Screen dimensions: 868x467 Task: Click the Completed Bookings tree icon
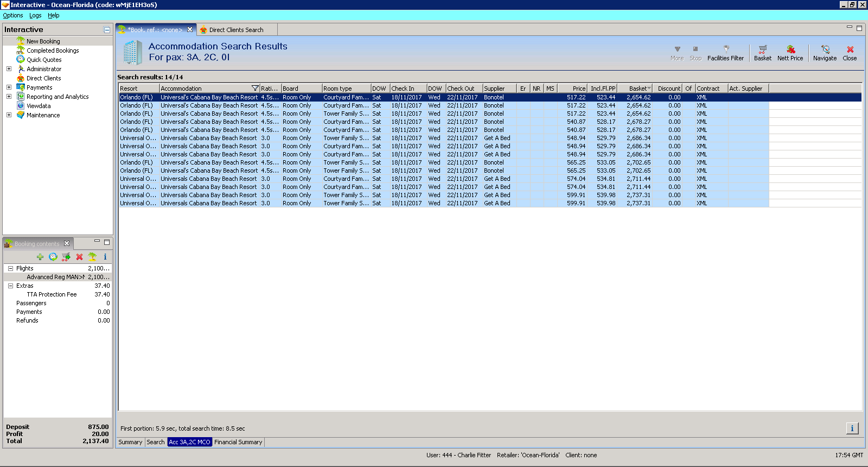tap(21, 50)
